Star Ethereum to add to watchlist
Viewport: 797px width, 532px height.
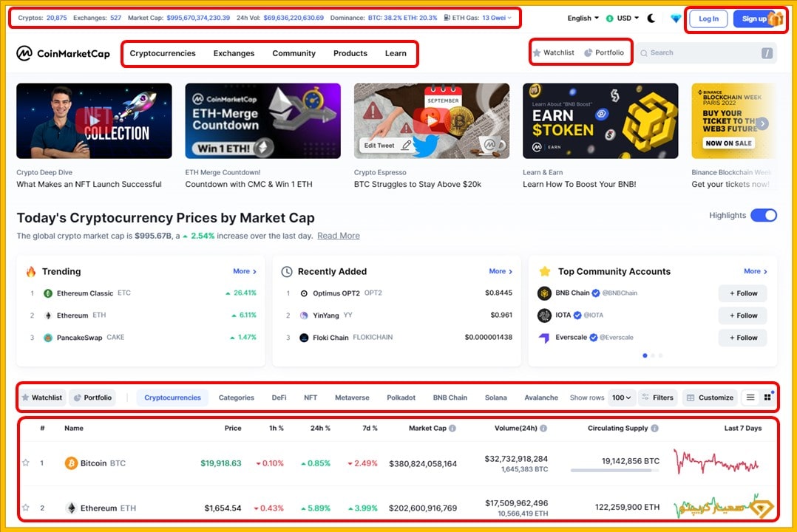[x=25, y=508]
